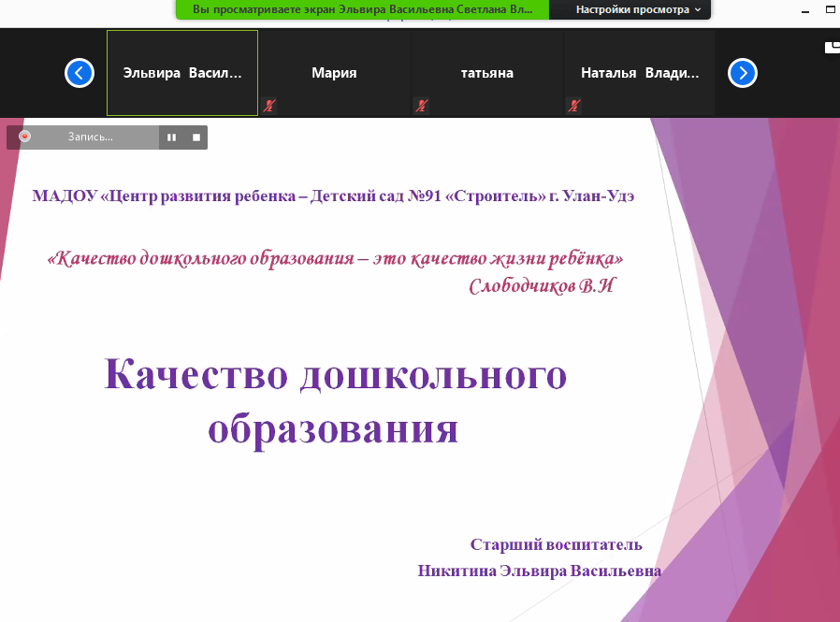The image size is (840, 622).
Task: Click the red recording indicator icon
Action: 24,137
